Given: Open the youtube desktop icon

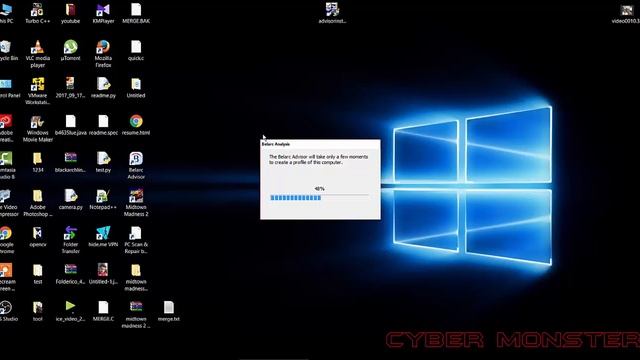Looking at the screenshot, I should (x=70, y=10).
